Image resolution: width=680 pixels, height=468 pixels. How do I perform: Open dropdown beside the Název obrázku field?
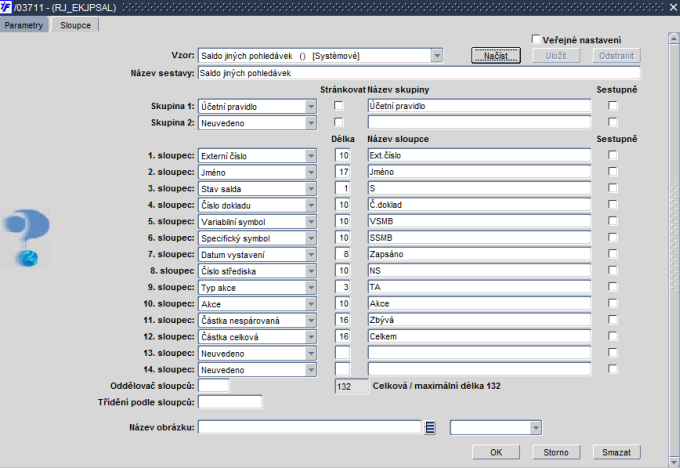[536, 428]
